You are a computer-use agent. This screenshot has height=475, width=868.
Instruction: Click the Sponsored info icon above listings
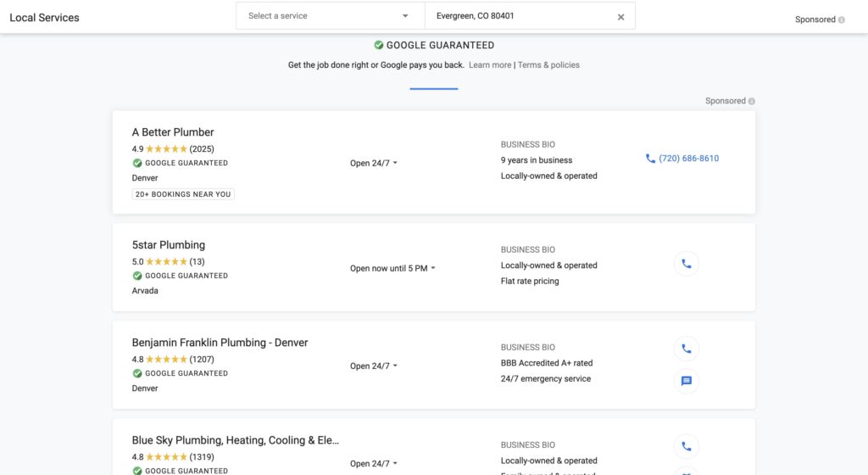[751, 101]
